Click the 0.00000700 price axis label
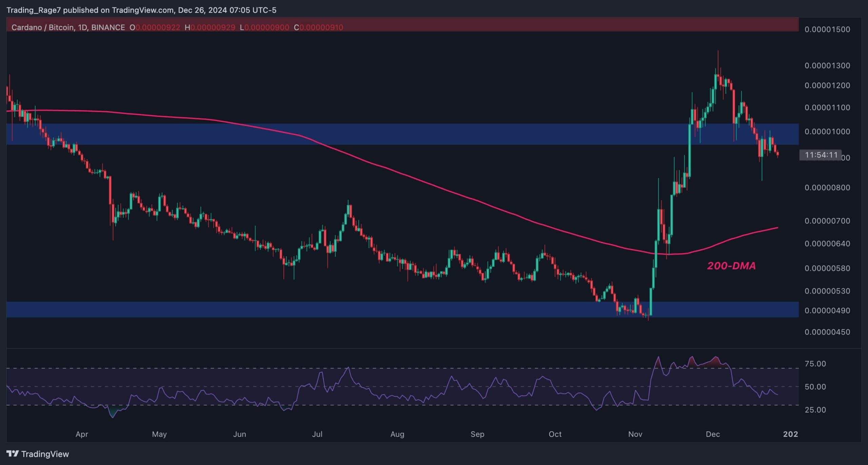The image size is (868, 465). pos(827,221)
